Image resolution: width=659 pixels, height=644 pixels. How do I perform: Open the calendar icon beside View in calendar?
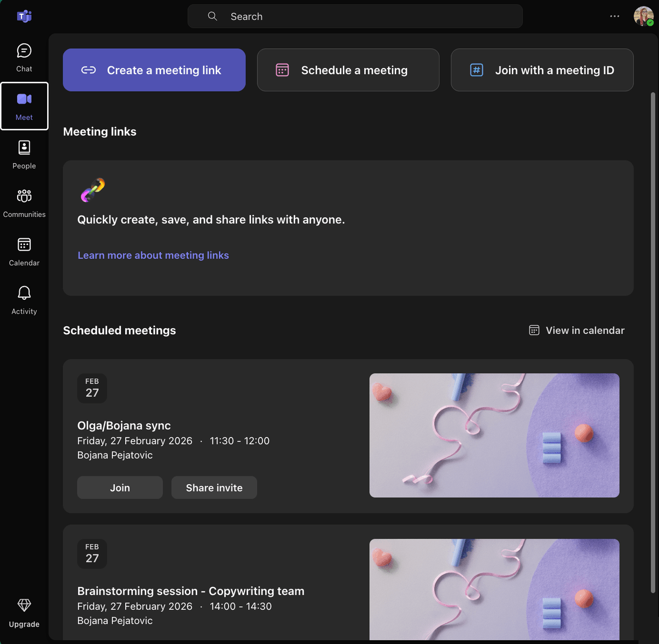tap(533, 330)
